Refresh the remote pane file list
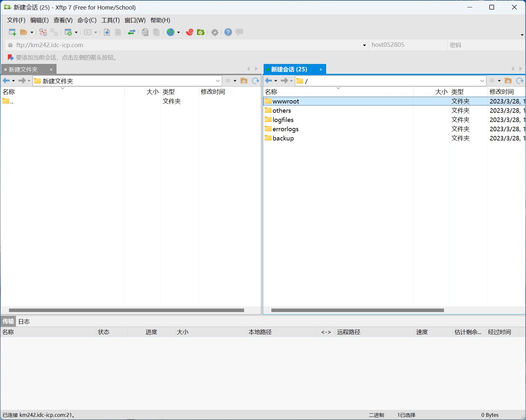526x420 pixels. (x=520, y=81)
